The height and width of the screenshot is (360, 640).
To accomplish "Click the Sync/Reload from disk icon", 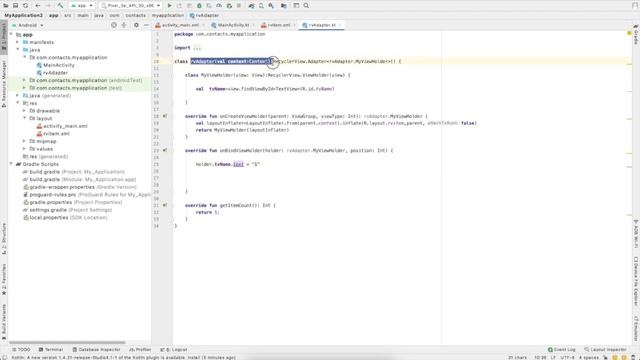I will click(x=25, y=6).
